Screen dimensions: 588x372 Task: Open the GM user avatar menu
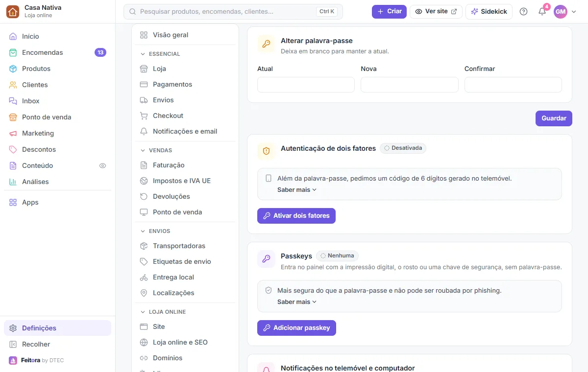565,11
